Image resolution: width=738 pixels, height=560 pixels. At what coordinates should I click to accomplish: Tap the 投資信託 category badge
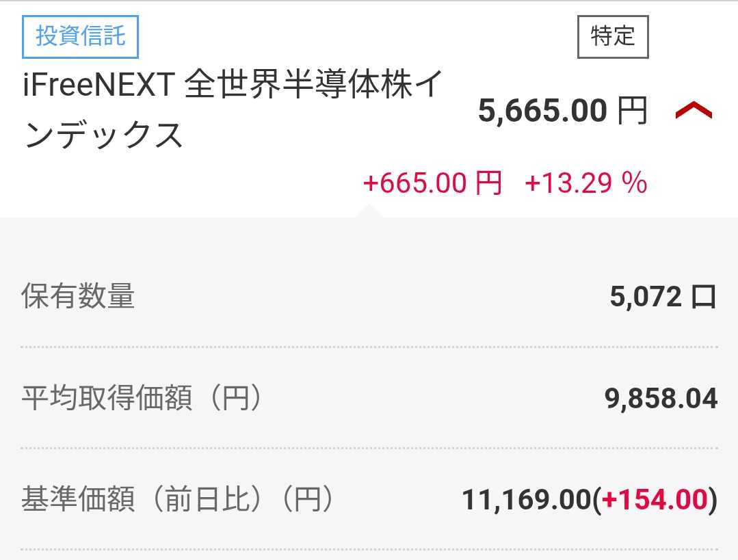coord(81,36)
